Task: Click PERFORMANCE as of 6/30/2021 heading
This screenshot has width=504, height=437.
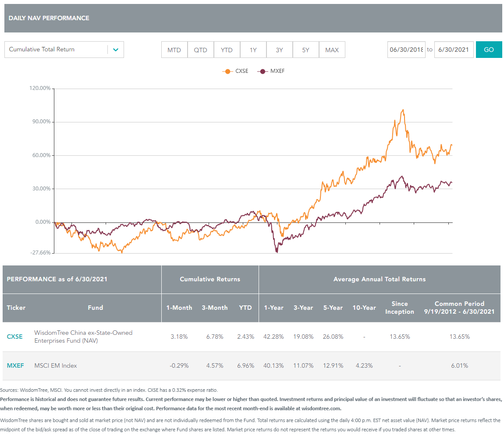Action: pos(57,279)
